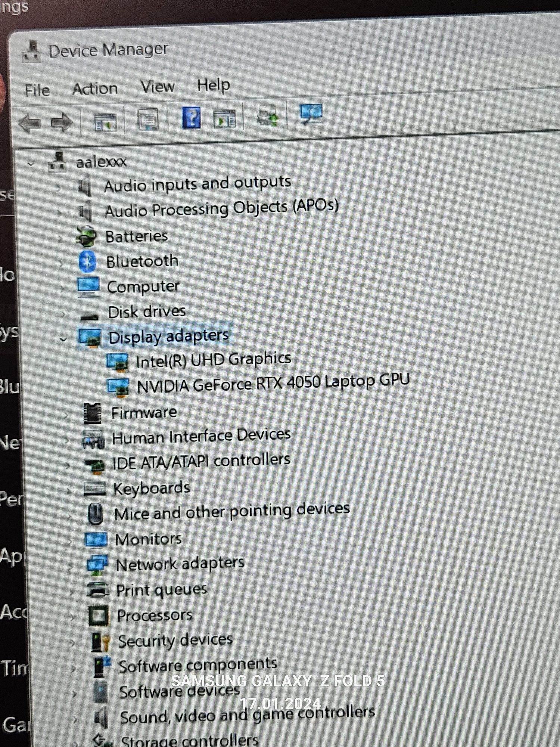This screenshot has width=560, height=747.
Task: Click the Human Interface Devices icon
Action: click(93, 440)
